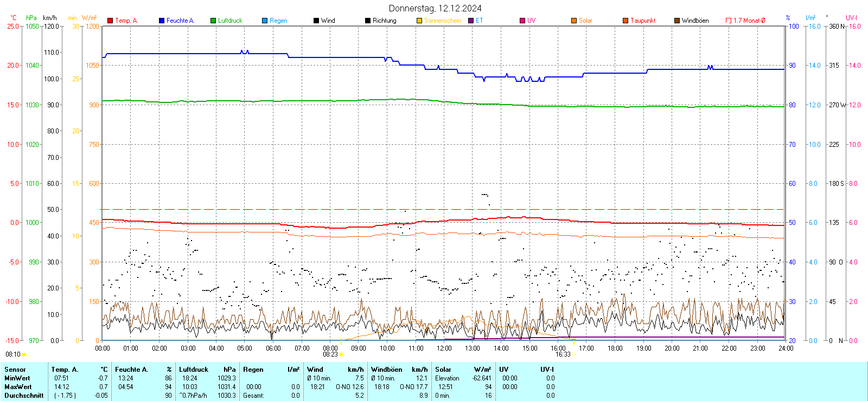Toggle the 1.7 Monat-Ø outlined legend box
The image size is (868, 401).
(x=729, y=21)
